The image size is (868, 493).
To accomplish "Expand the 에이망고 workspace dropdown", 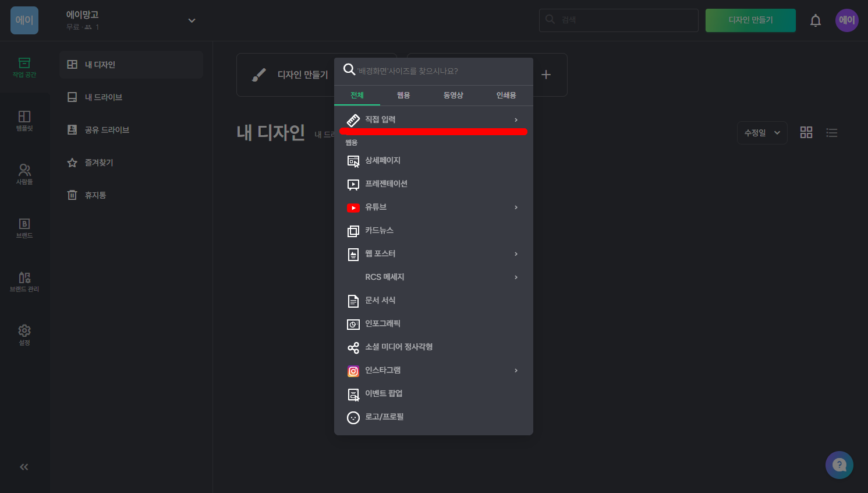I will tap(192, 20).
